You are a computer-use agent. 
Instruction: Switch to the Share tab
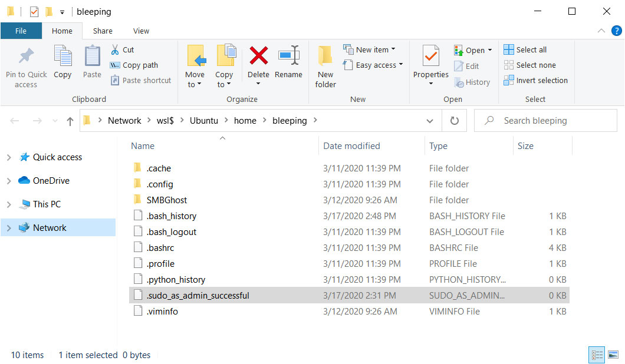[103, 31]
